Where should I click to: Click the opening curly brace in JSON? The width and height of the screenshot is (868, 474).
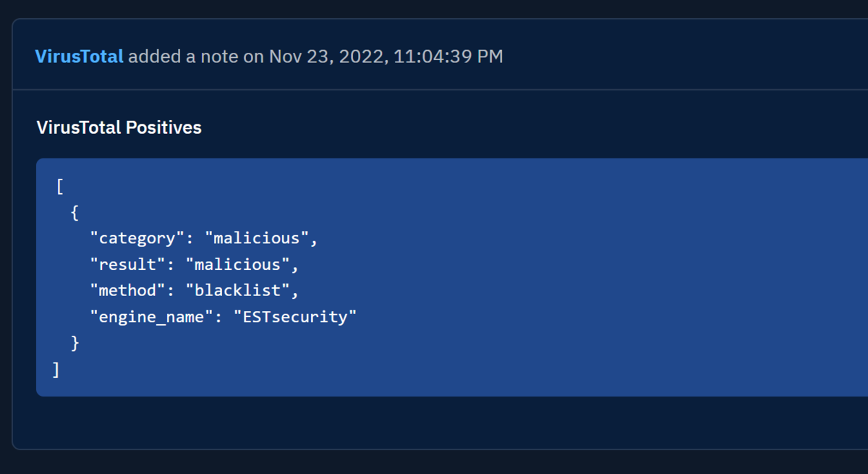pos(75,213)
